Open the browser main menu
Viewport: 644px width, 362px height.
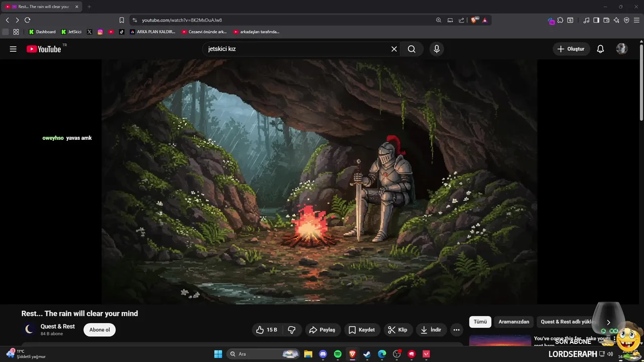click(637, 20)
